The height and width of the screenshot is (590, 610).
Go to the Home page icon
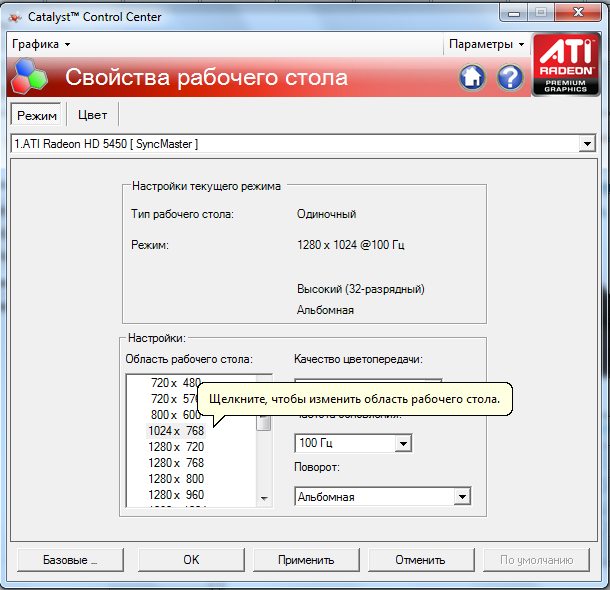pyautogui.click(x=472, y=77)
